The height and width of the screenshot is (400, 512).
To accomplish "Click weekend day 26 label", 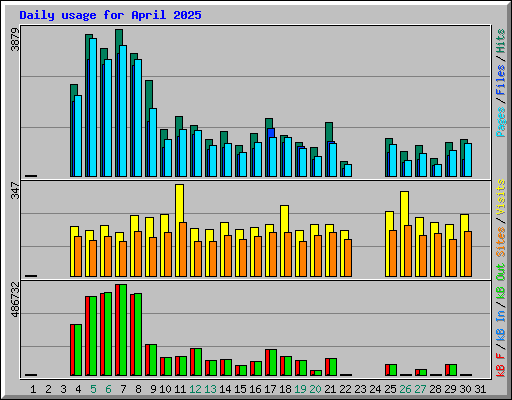I will 405,389.
